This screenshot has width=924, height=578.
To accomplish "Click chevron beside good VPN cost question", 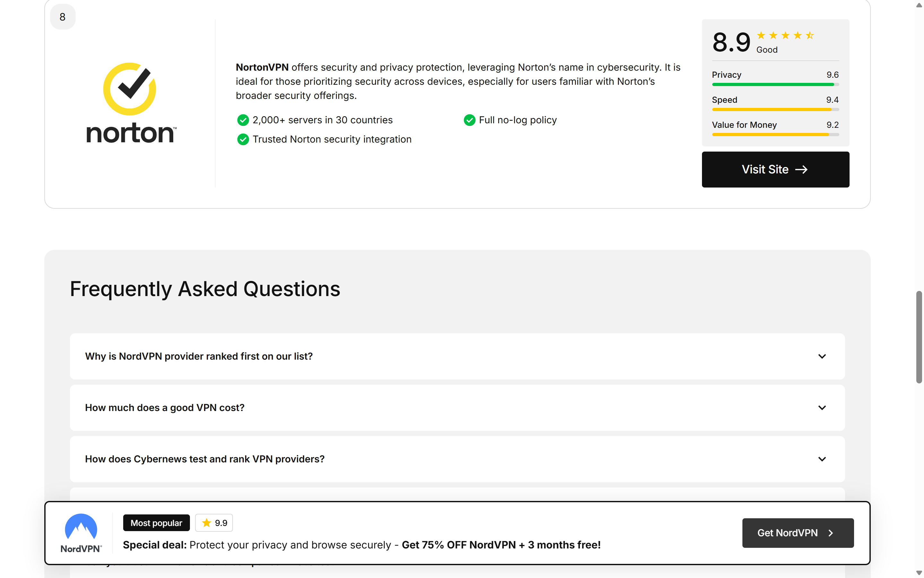I will pos(822,407).
